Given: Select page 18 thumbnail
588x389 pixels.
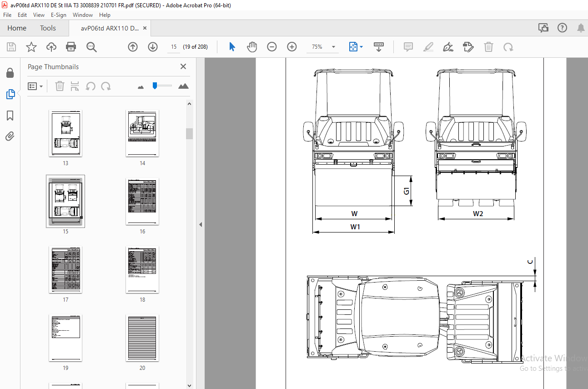Looking at the screenshot, I should 142,270.
